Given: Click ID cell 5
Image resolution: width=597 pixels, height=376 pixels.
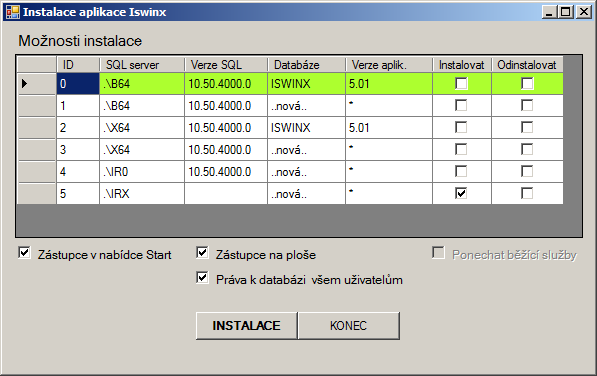Looking at the screenshot, I should point(78,193).
